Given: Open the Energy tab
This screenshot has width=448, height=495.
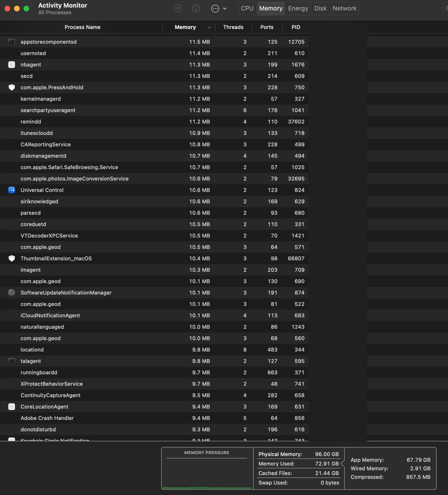Looking at the screenshot, I should tap(298, 8).
